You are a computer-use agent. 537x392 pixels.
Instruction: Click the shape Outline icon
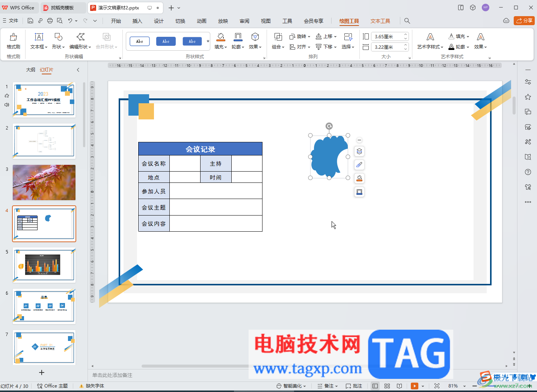point(238,37)
